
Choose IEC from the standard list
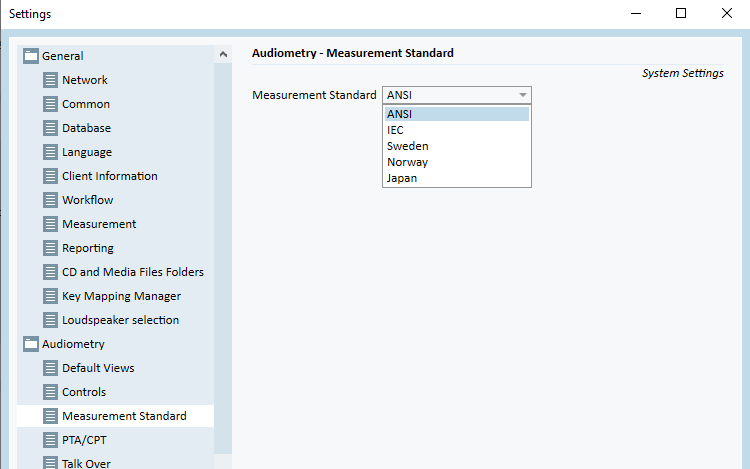pos(457,130)
